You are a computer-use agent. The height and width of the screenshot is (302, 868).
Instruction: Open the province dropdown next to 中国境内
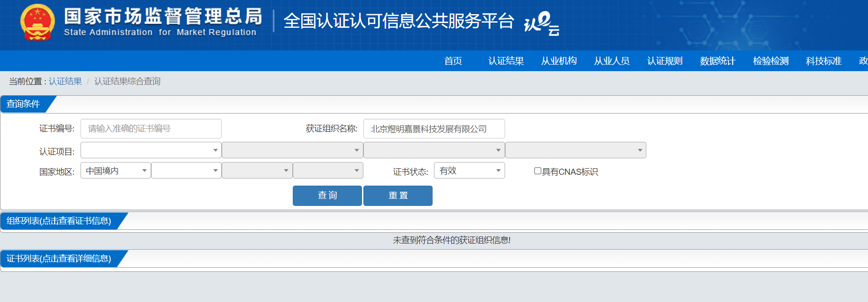[186, 171]
